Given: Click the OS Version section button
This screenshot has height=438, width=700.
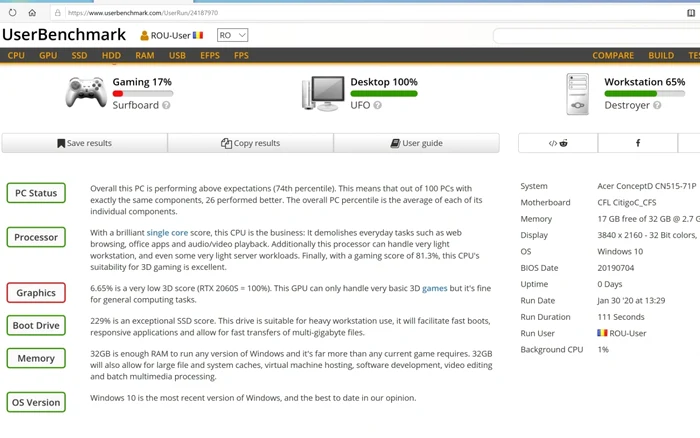Looking at the screenshot, I should click(x=36, y=402).
